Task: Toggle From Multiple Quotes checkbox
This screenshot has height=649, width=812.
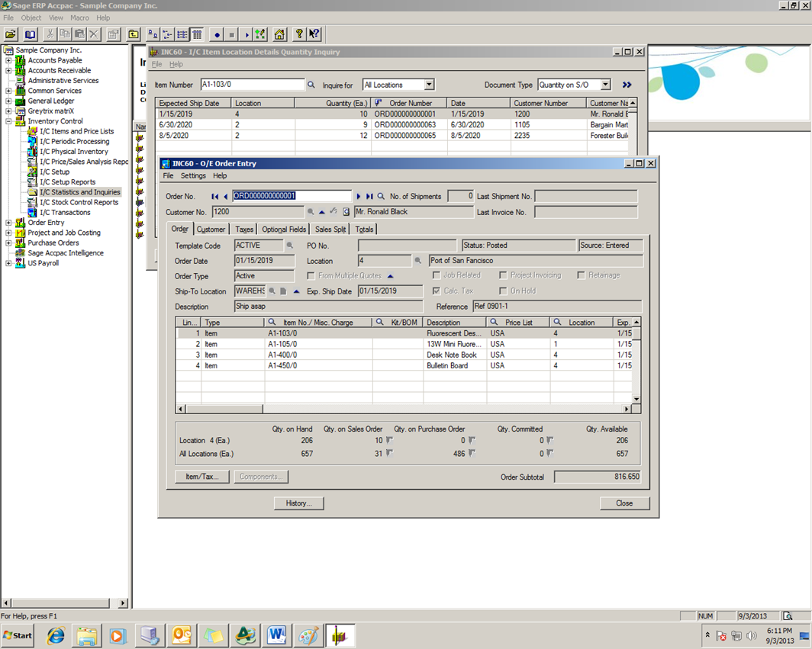Action: [x=311, y=276]
